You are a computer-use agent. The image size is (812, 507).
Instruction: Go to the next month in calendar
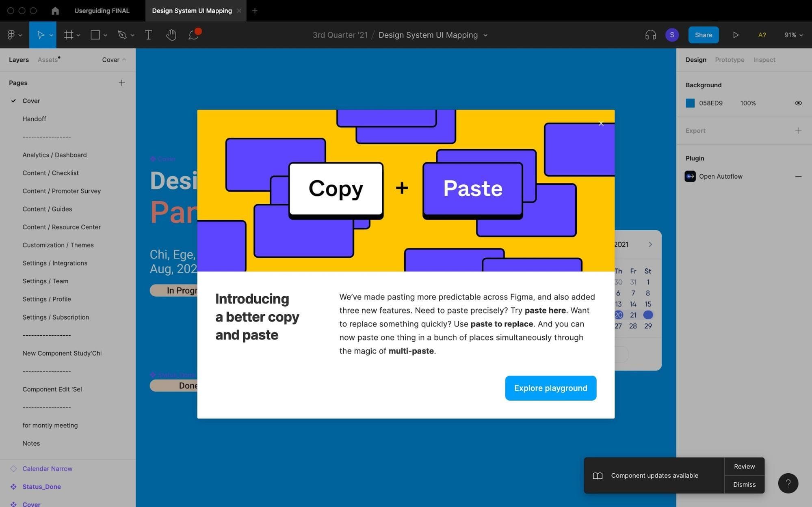[650, 244]
